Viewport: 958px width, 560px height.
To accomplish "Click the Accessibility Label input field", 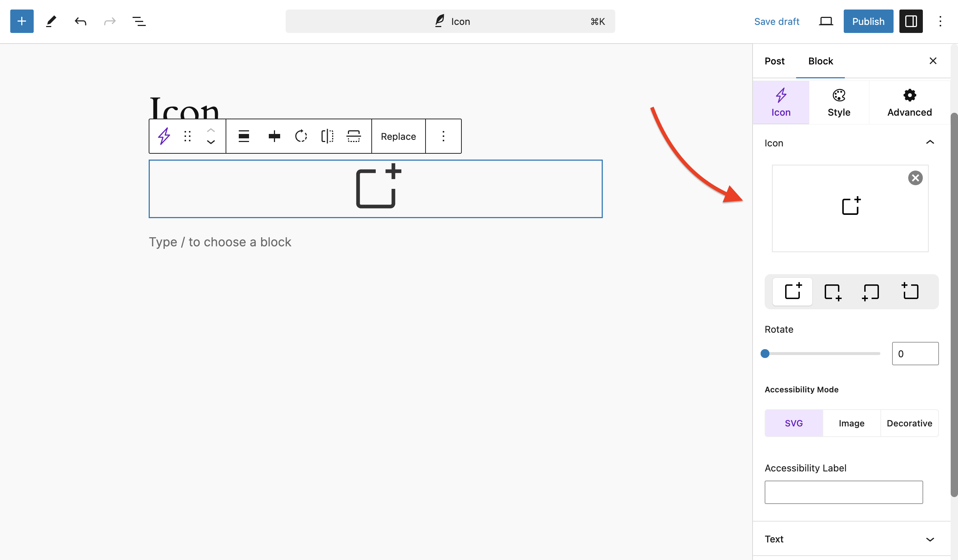I will (843, 492).
